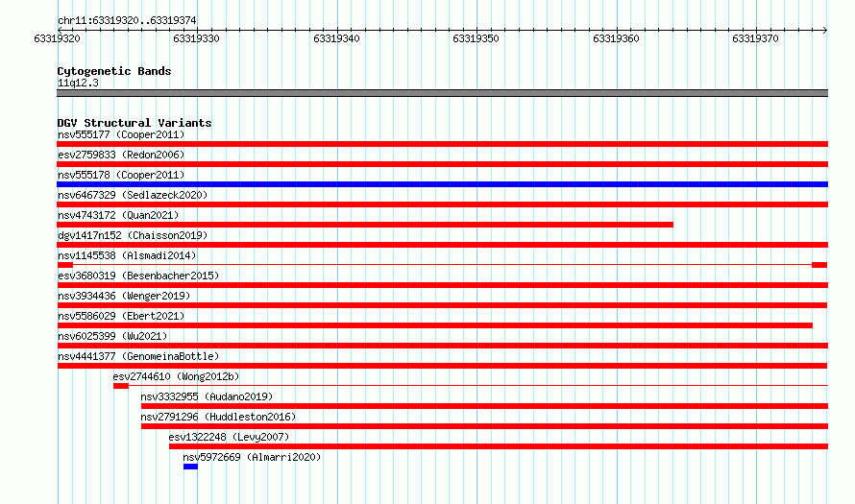
Task: Select the red nsv5586029 variant bar
Action: (434, 325)
